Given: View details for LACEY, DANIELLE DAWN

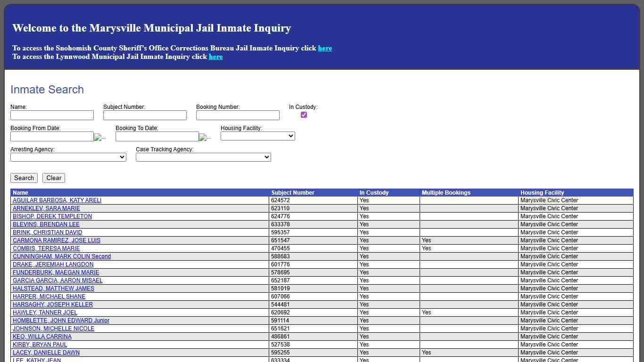Looking at the screenshot, I should pyautogui.click(x=46, y=353).
